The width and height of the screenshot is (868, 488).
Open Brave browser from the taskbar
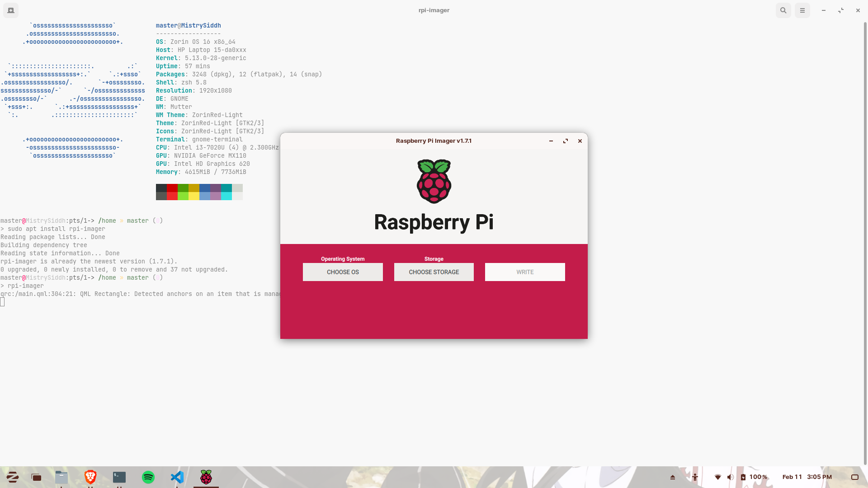click(90, 477)
